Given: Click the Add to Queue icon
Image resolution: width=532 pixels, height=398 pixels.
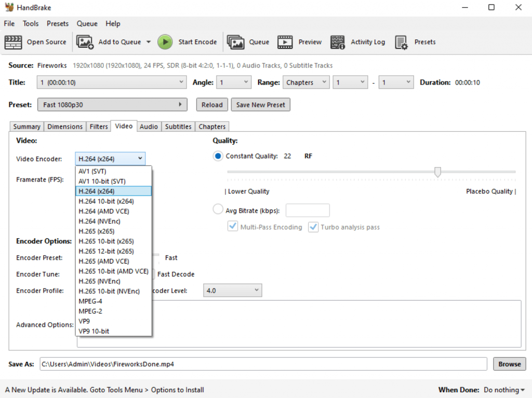Looking at the screenshot, I should (85, 42).
